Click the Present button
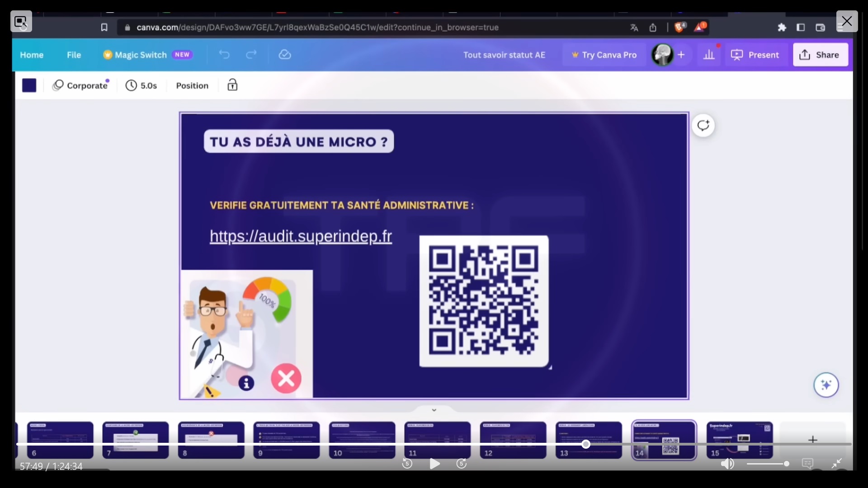 click(755, 55)
